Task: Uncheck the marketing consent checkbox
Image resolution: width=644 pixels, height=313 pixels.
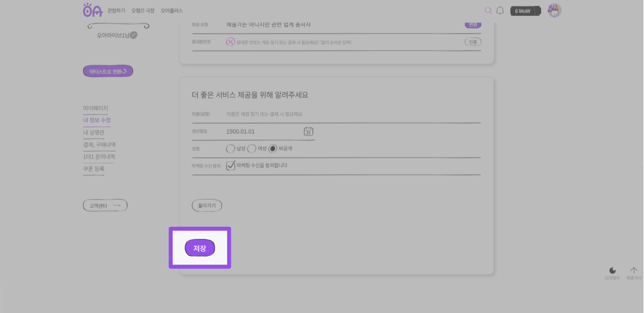Action: tap(230, 165)
